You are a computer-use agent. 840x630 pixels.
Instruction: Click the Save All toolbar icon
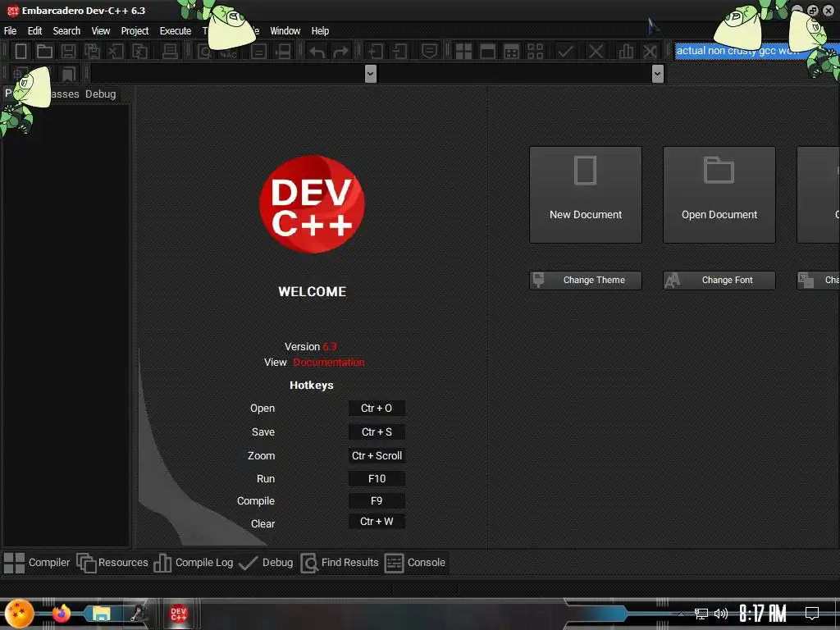tap(92, 52)
